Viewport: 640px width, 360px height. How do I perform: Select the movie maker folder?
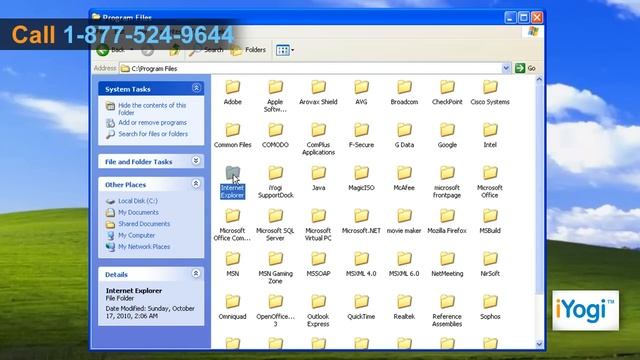(x=404, y=221)
